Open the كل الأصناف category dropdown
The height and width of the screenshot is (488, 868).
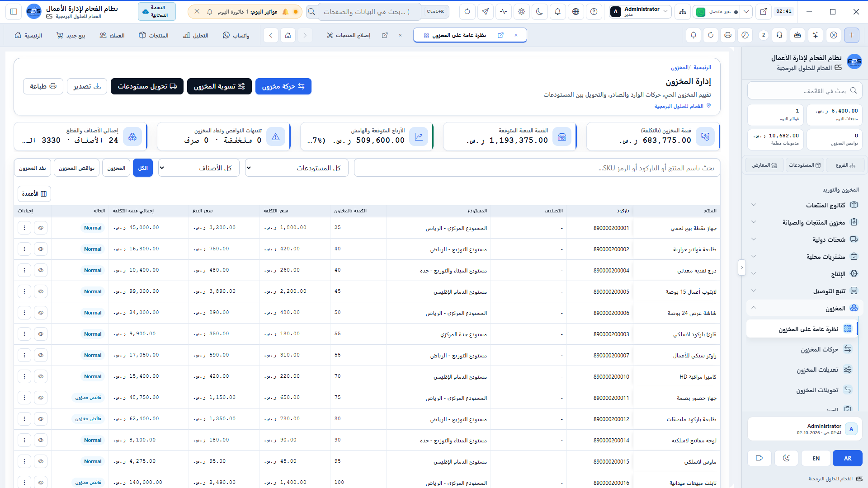(x=199, y=168)
